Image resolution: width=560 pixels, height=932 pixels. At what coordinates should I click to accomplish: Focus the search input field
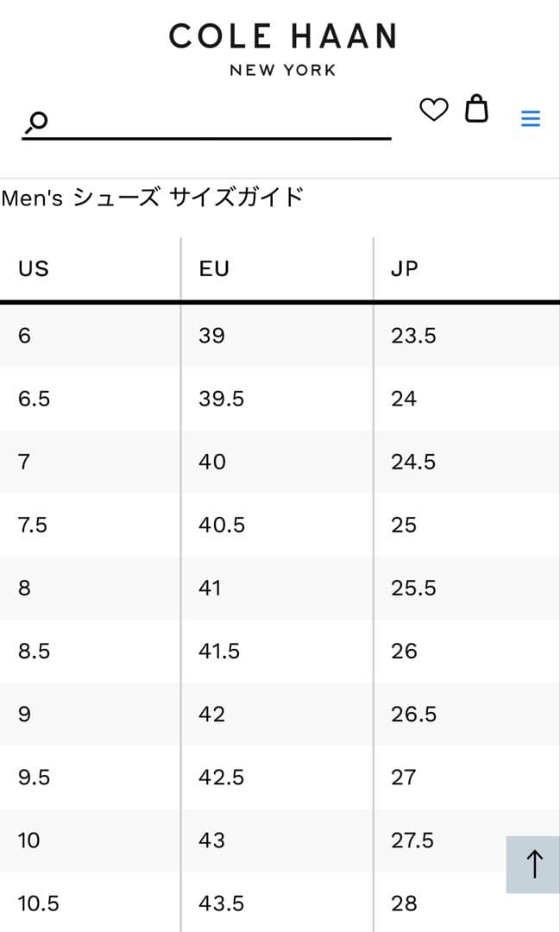point(216,122)
